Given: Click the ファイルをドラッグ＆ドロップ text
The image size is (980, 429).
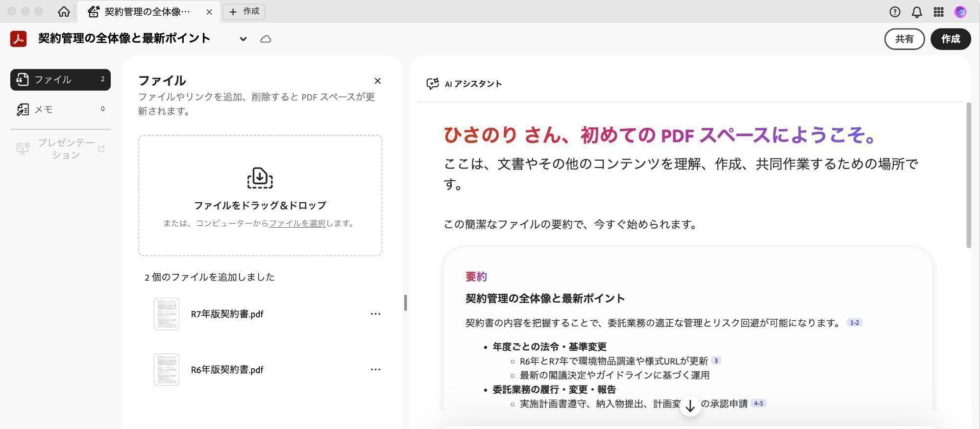Looking at the screenshot, I should coord(260,205).
